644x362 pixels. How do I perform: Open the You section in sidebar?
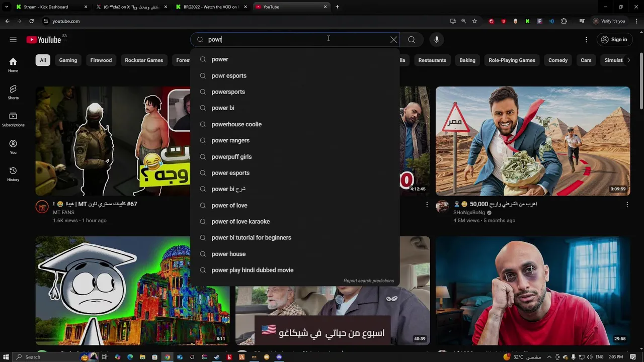pyautogui.click(x=13, y=146)
